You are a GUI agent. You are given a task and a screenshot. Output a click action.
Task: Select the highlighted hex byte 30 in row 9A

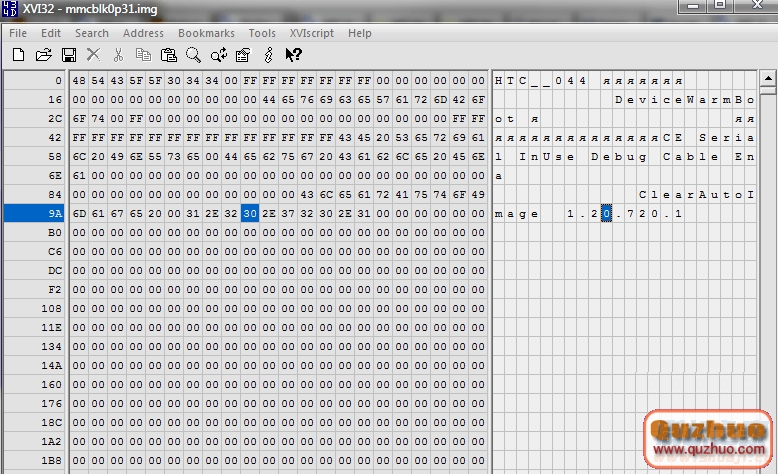coord(250,213)
